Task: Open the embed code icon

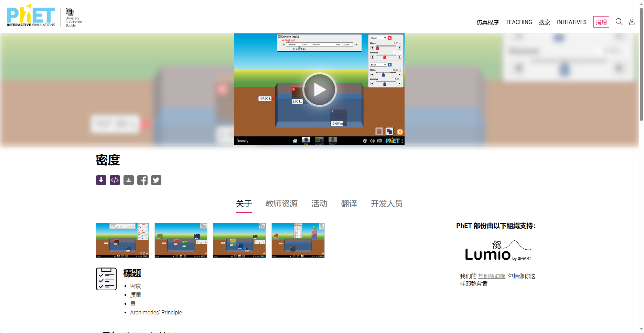Action: click(x=115, y=180)
